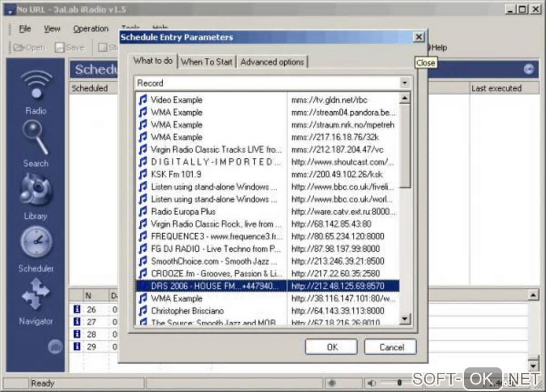Click the speaker volume icon in status bar
Viewport: 546px width, 392px height.
pyautogui.click(x=371, y=383)
